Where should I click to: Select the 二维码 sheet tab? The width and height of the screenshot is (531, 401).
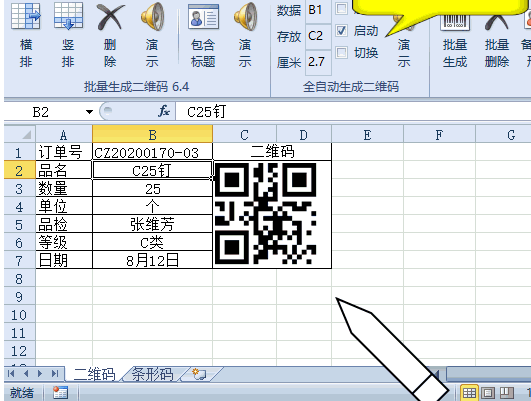click(x=94, y=375)
